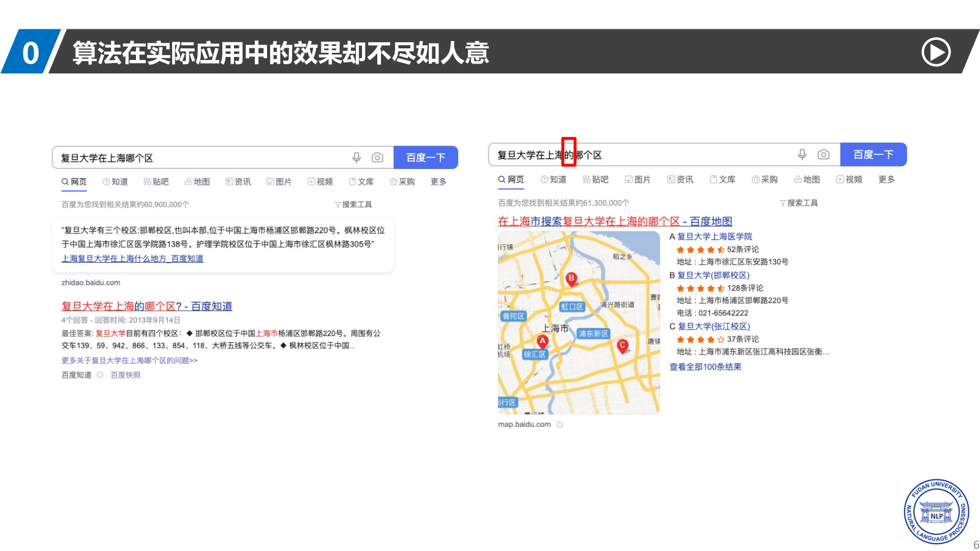Open 更多 in right search tabs
The height and width of the screenshot is (551, 980).
pos(887,179)
